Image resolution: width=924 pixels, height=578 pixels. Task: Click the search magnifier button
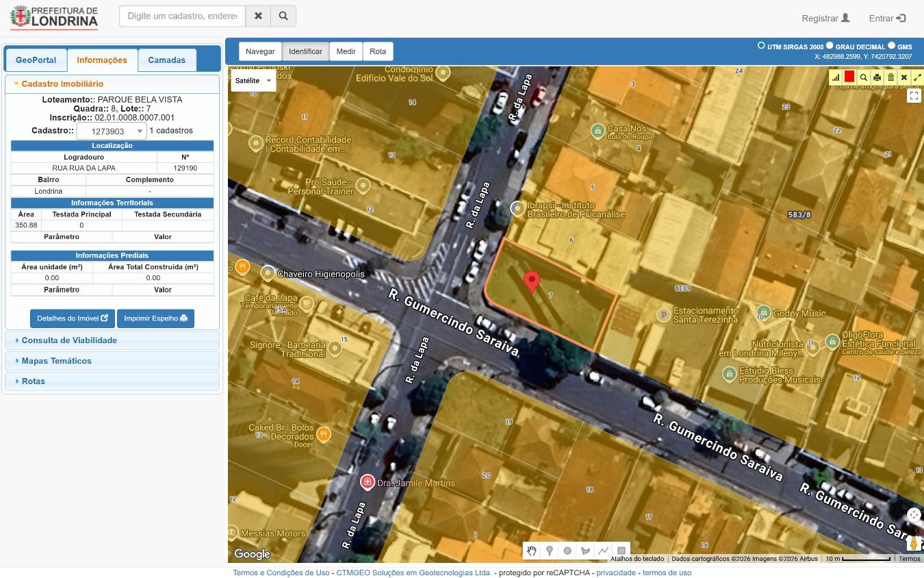coord(283,16)
